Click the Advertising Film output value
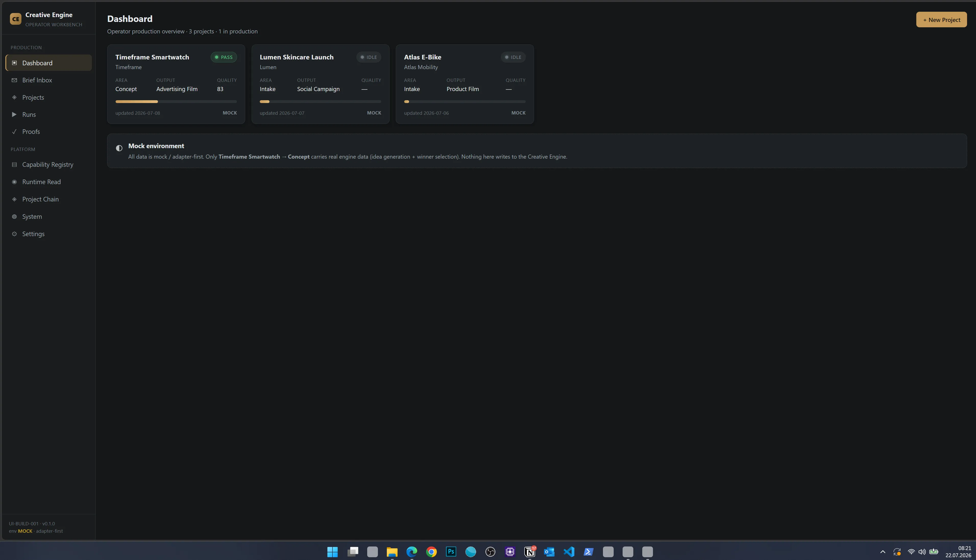The image size is (976, 560). coord(177,89)
